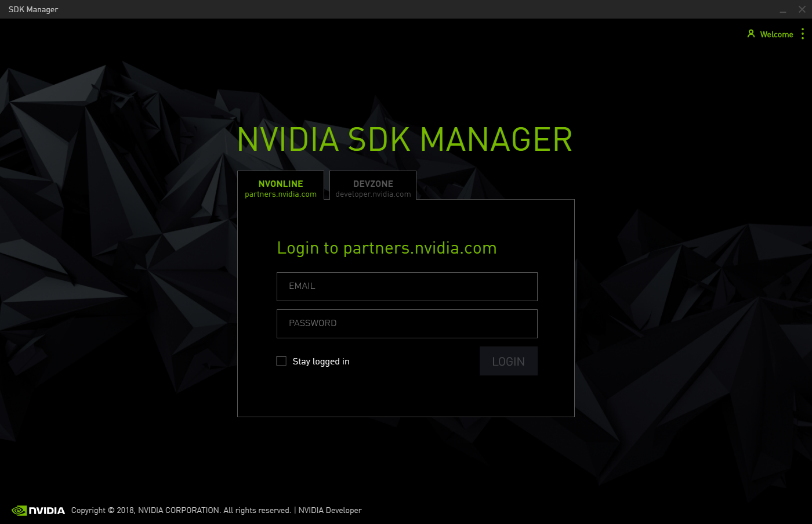Click the 'NVIDIA SDK MANAGER' heading
The height and width of the screenshot is (524, 812).
click(405, 140)
